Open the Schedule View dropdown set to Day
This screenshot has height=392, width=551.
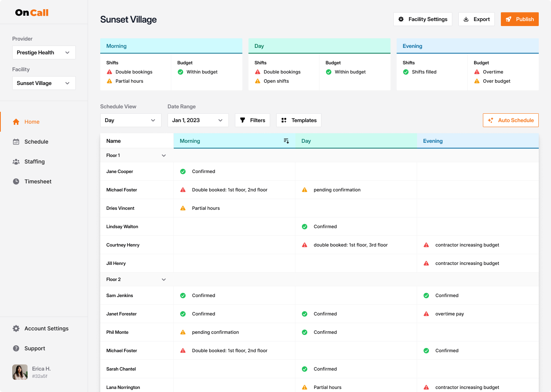point(130,120)
